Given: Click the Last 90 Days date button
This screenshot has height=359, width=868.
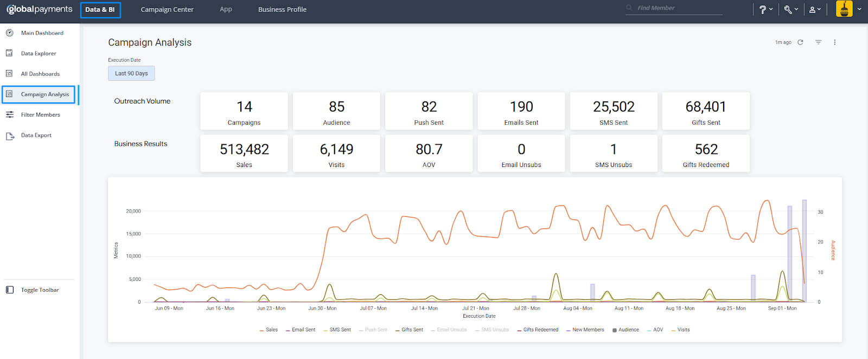Looking at the screenshot, I should [131, 73].
